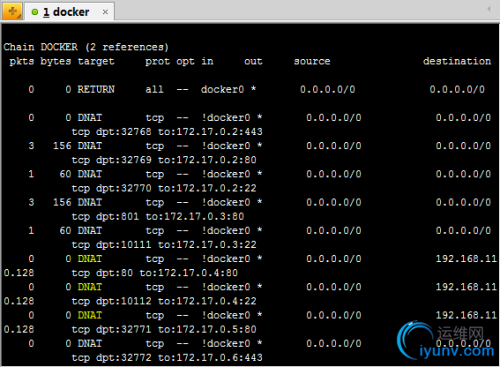The height and width of the screenshot is (367, 500).
Task: Click the 'out' column header text
Action: [x=253, y=61]
